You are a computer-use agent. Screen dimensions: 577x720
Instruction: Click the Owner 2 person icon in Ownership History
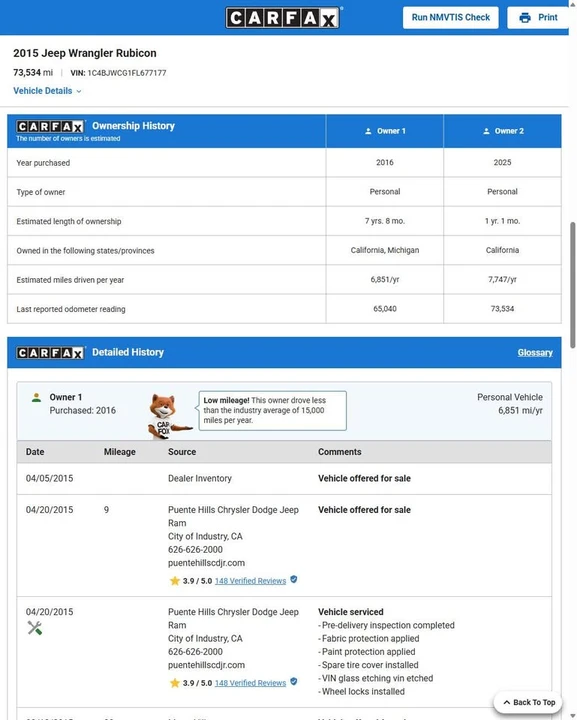coord(486,131)
